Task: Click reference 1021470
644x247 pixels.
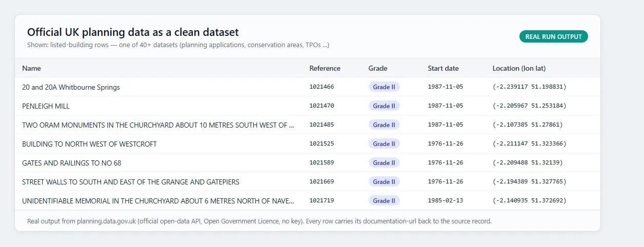Action: (321, 106)
